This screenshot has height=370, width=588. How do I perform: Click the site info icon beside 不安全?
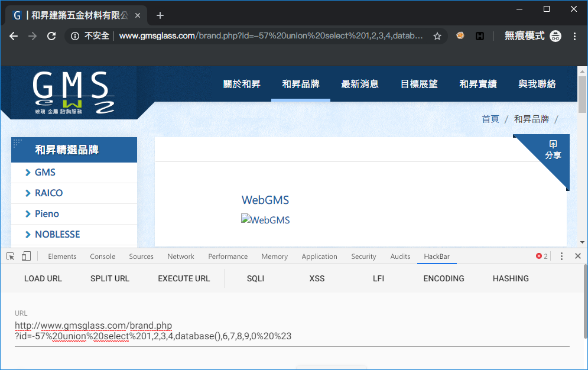[75, 36]
